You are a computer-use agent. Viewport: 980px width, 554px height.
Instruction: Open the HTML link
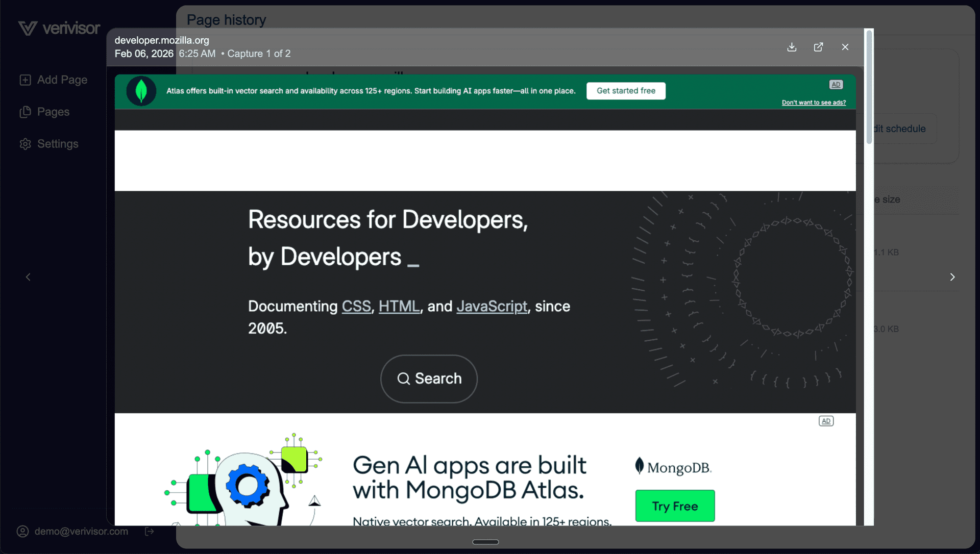point(399,306)
